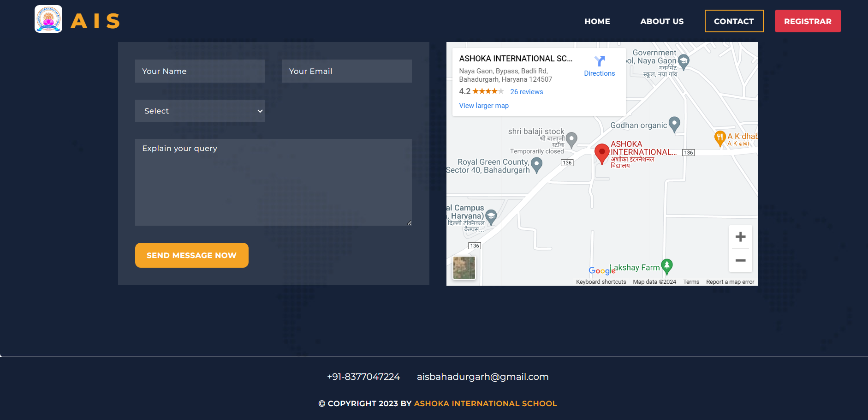Open the CONTACT navigation item

pyautogui.click(x=733, y=21)
